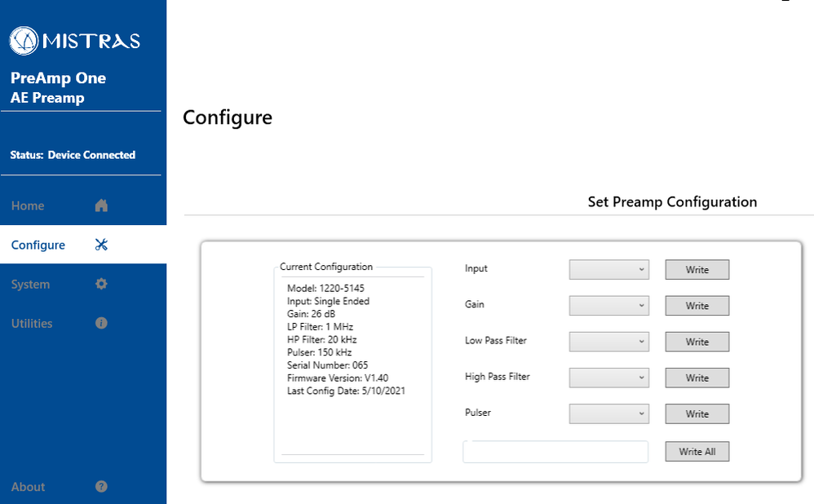Screen dimensions: 814x504
Task: Click the System gear icon
Action: 101,284
